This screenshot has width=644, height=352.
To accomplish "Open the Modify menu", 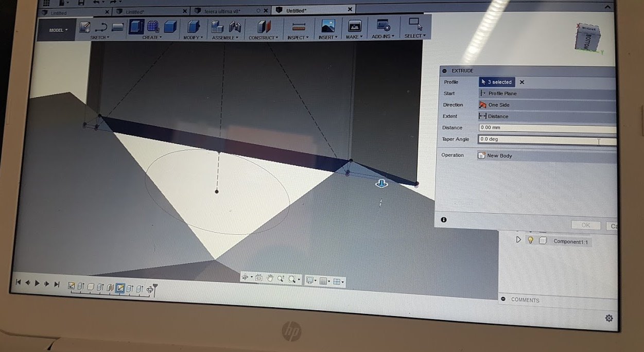I will pos(193,38).
